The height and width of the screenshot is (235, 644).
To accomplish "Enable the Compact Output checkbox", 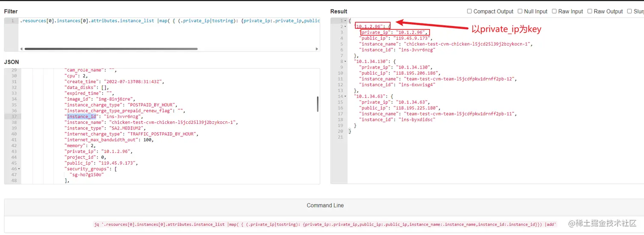I will 469,11.
